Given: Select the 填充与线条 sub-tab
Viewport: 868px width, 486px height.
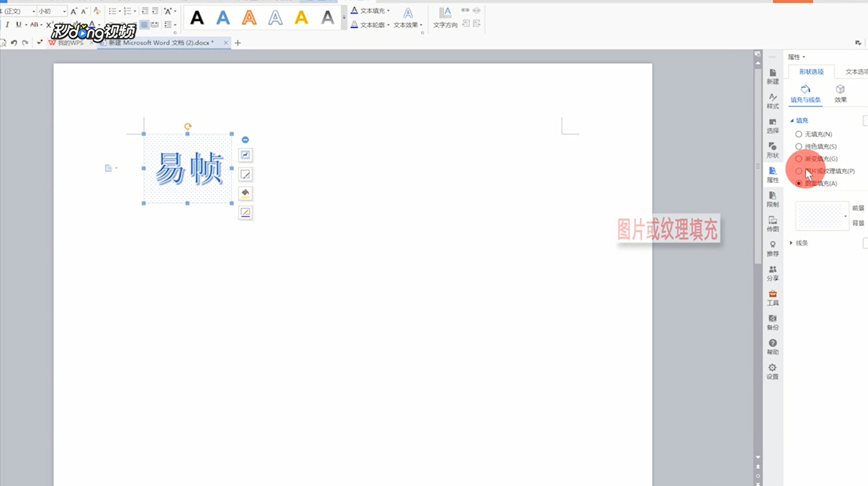Looking at the screenshot, I should [x=806, y=94].
